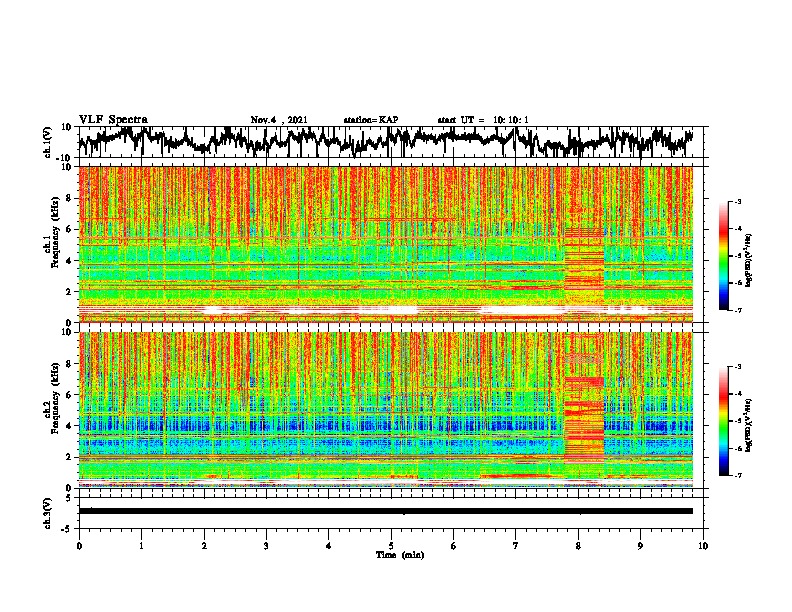Click the "6" kHz tick on ch.1 spectrogram axis
Viewport: 792px width, 612px height.
(69, 229)
